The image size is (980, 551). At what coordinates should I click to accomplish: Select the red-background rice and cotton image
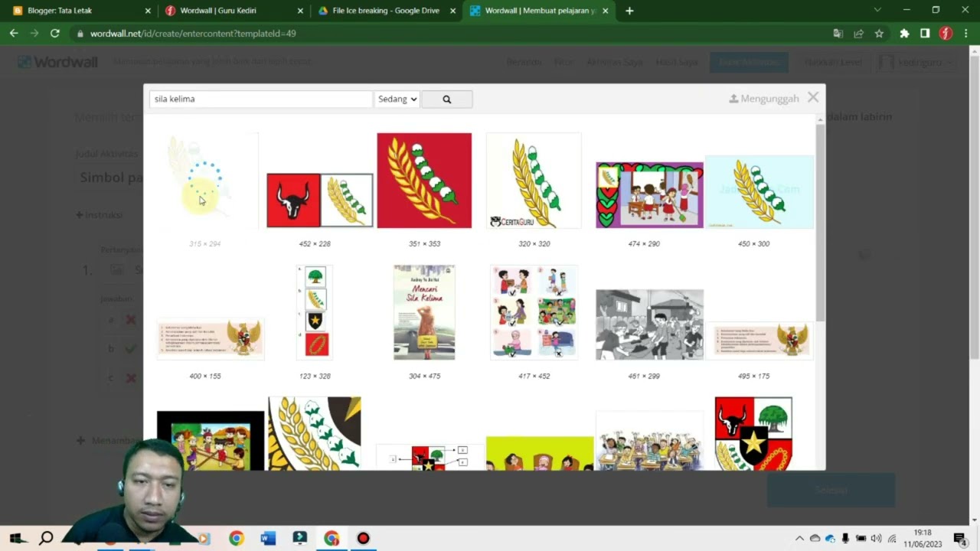point(424,181)
